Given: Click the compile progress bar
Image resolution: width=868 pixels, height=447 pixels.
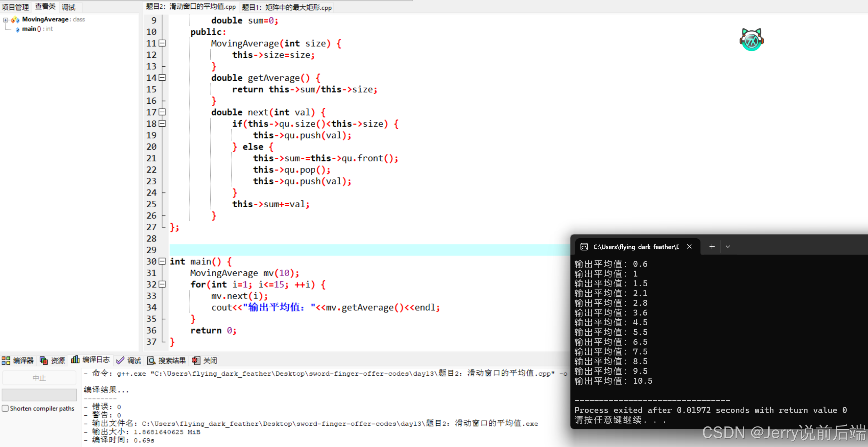Looking at the screenshot, I should pos(39,395).
